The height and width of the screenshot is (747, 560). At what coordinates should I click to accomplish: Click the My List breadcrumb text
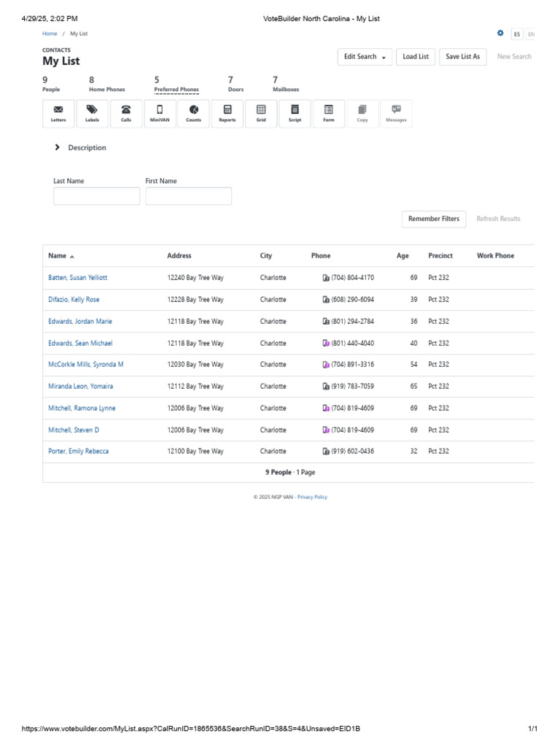click(79, 34)
